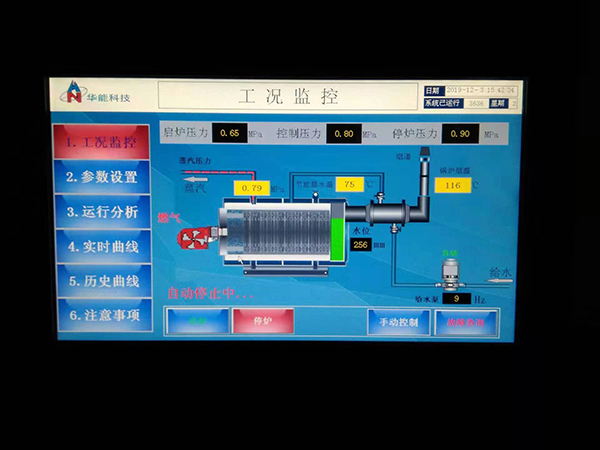Click the 给水泵 label
Screen dimensions: 600x450
427,299
